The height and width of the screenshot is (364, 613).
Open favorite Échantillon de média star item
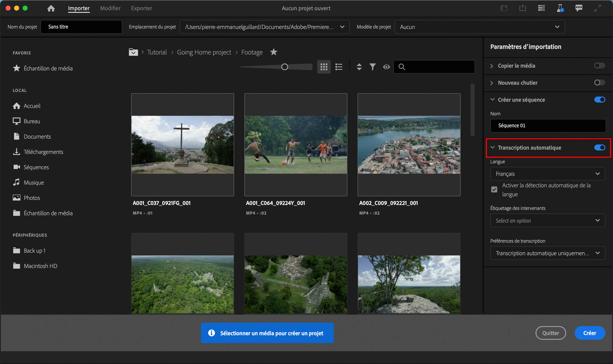[43, 68]
